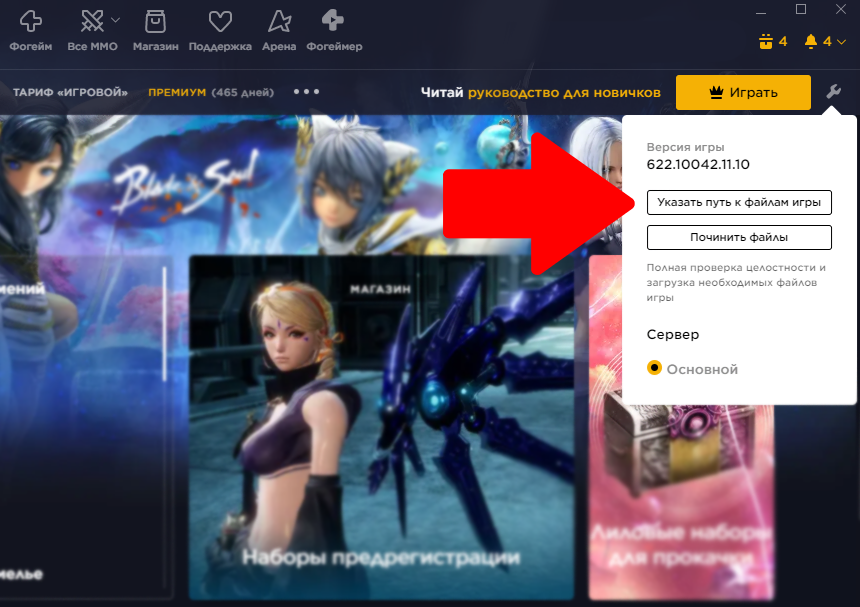Open the Арена star icon
860x607 pixels.
coord(279,21)
